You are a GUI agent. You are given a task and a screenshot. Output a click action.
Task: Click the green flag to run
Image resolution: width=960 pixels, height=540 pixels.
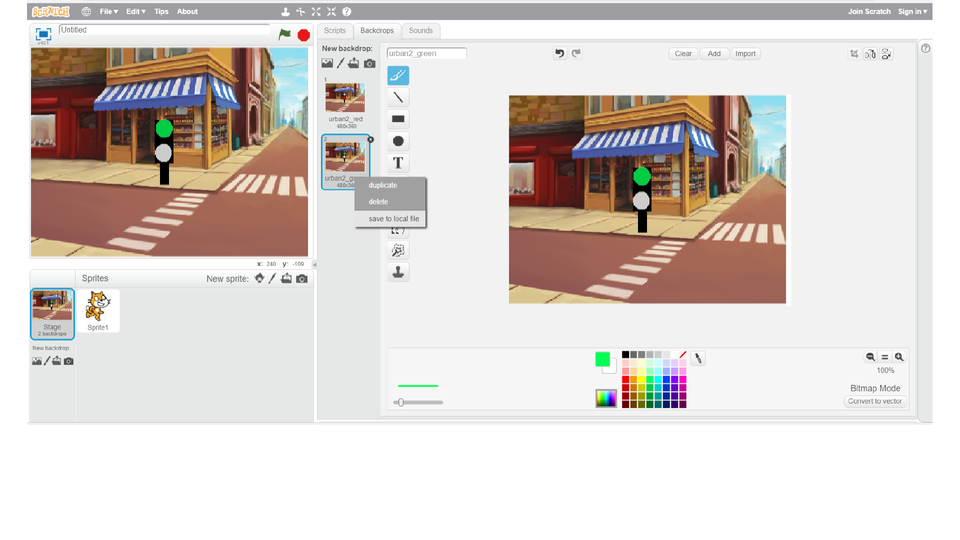(285, 34)
